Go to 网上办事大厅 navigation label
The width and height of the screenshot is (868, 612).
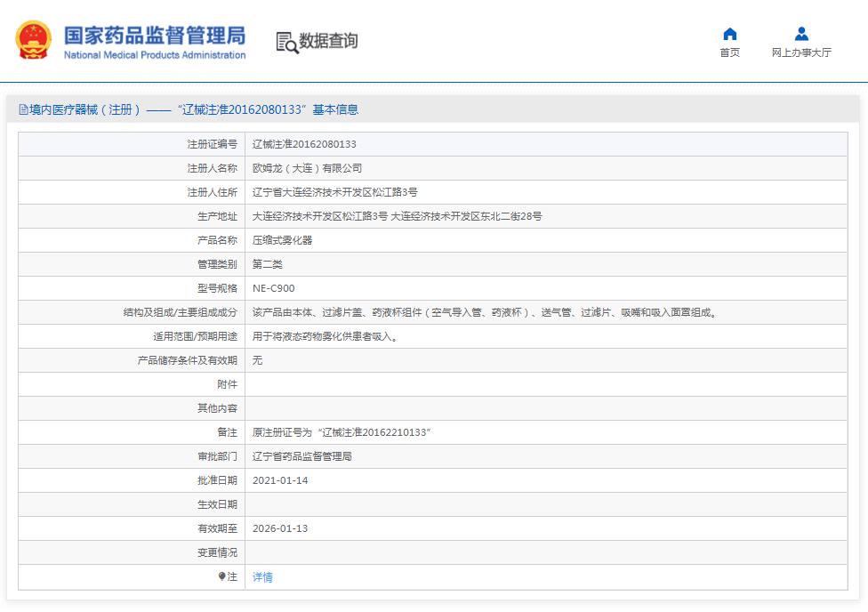pyautogui.click(x=801, y=53)
